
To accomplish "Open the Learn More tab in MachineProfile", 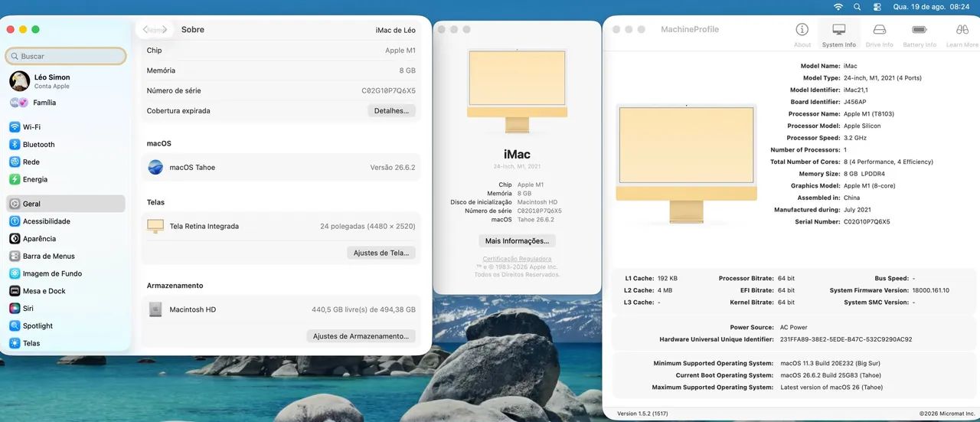I will [x=962, y=35].
